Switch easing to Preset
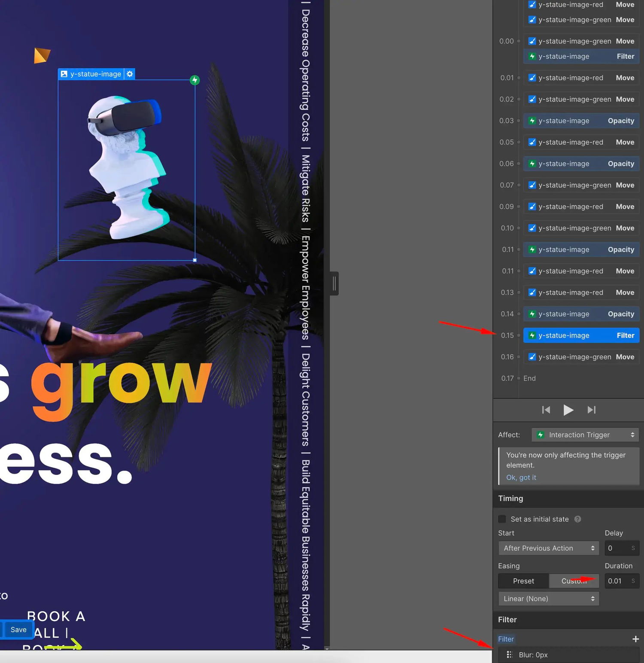 [x=523, y=581]
